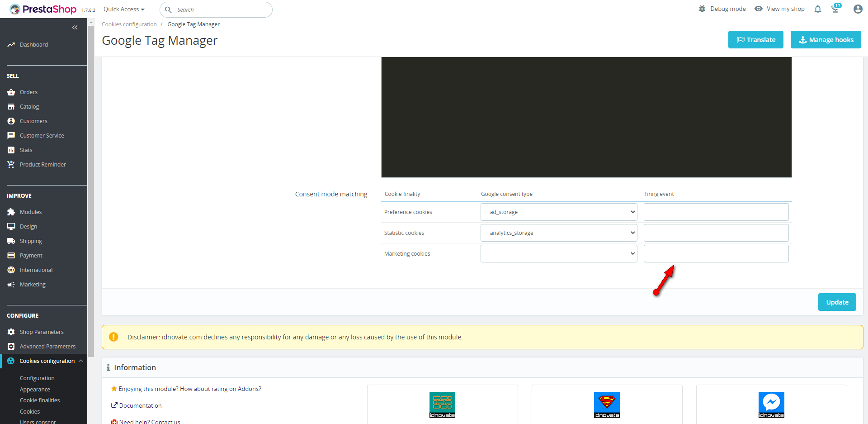Click Statistic cookies firing event field
Viewport: 868px width, 424px height.
pyautogui.click(x=716, y=233)
